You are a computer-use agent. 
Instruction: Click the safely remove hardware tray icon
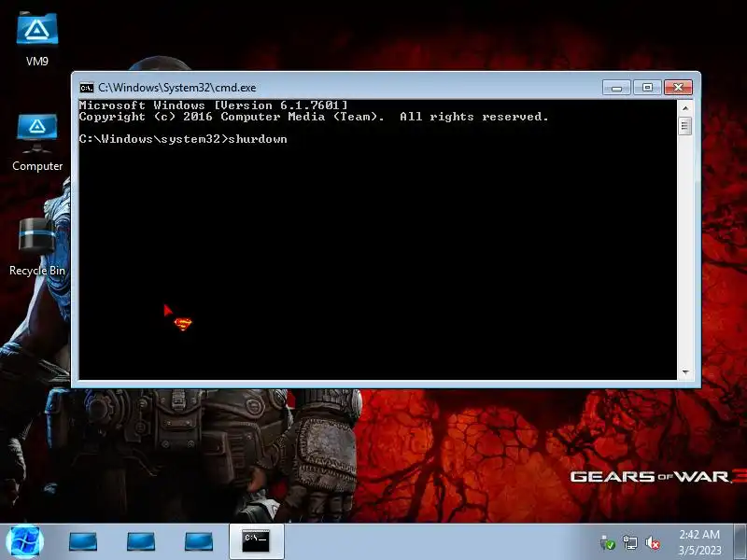click(x=608, y=542)
